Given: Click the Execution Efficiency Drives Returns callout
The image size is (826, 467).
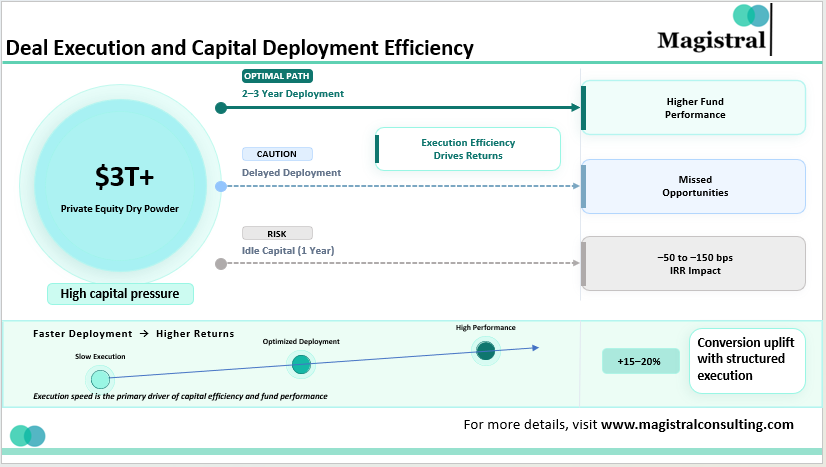Looking at the screenshot, I should pyautogui.click(x=468, y=149).
